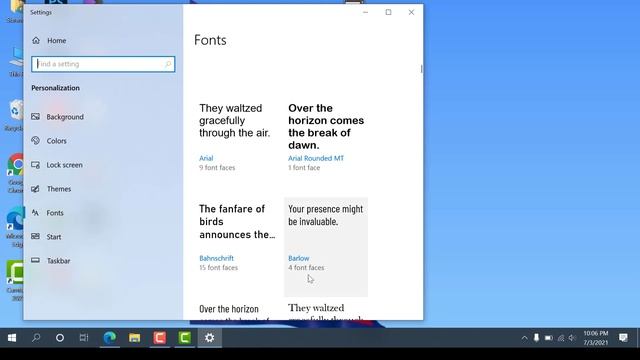Image resolution: width=640 pixels, height=360 pixels.
Task: Open the Barlow font link
Action: tap(299, 258)
